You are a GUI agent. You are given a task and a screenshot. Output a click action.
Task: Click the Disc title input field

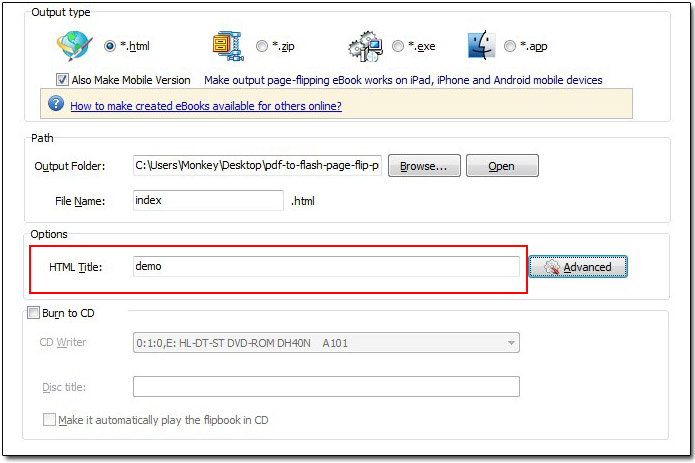pos(326,387)
